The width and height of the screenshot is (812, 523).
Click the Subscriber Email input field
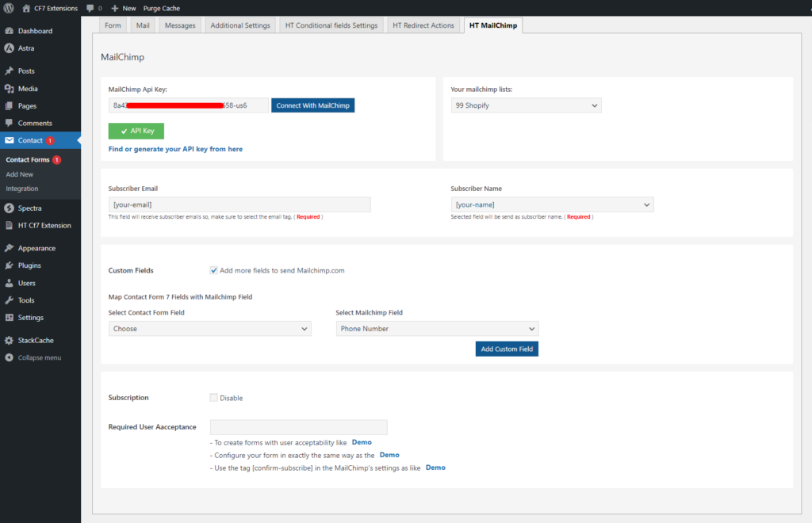[x=239, y=204]
